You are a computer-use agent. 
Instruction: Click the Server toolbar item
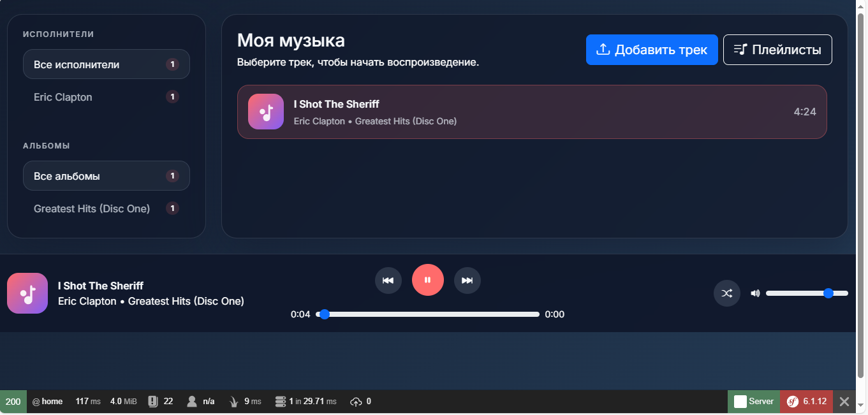754,402
